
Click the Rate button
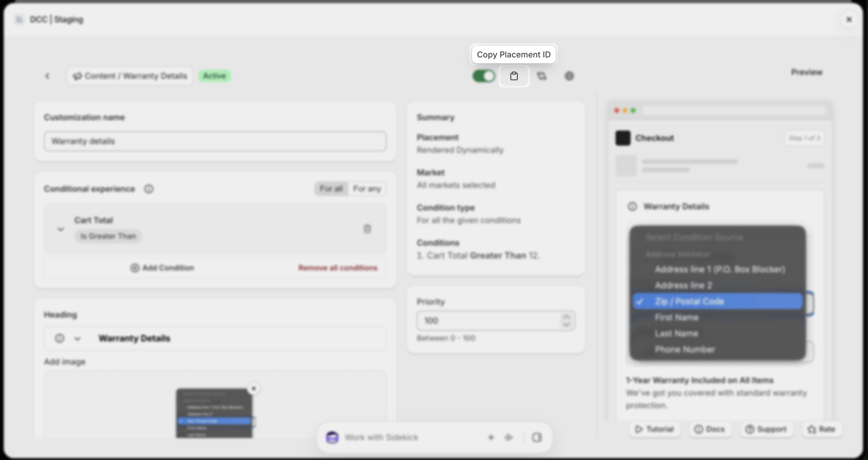pos(822,429)
